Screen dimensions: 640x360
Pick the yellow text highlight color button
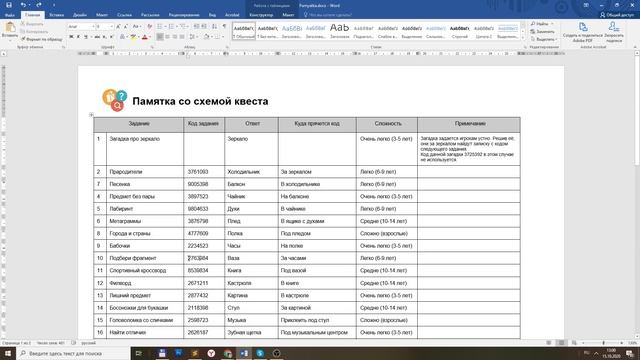point(133,37)
